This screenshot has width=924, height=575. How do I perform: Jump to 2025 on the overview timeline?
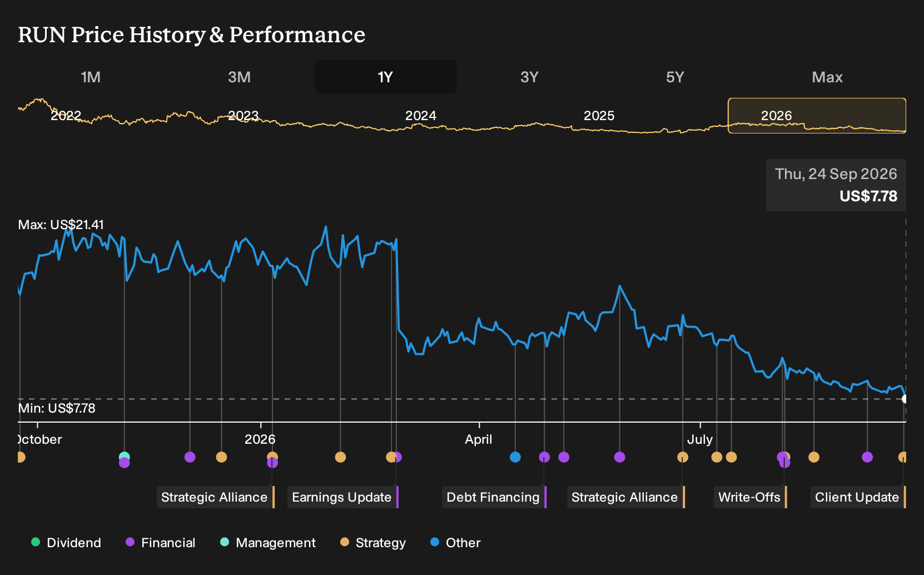pyautogui.click(x=599, y=116)
